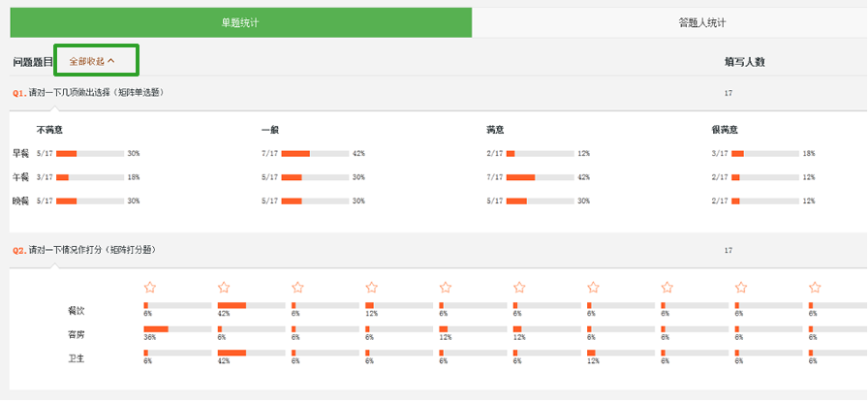The image size is (868, 401).
Task: Open the 答题人统计 tab
Action: [702, 22]
